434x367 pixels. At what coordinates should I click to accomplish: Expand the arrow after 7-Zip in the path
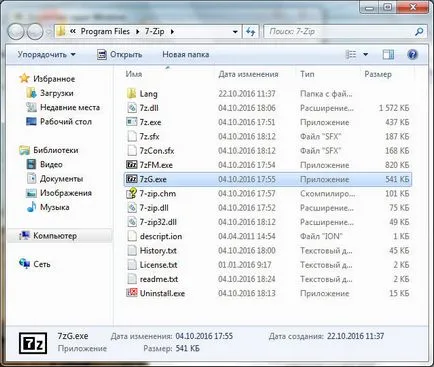(172, 32)
